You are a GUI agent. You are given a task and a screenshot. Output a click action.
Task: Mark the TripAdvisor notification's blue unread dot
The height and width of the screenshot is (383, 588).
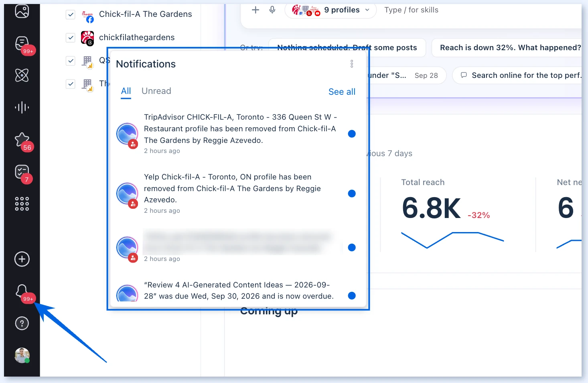coord(352,134)
